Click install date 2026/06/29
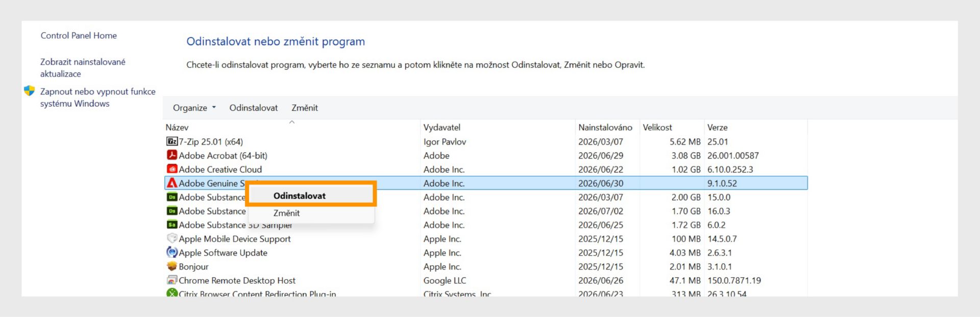This screenshot has height=317, width=980. pyautogui.click(x=601, y=155)
